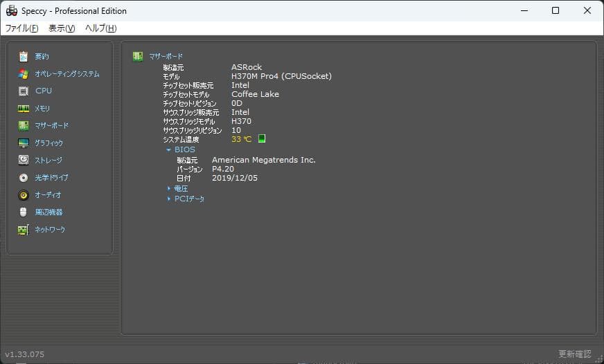Click the Operating System Windows flag icon
Viewport: 604px width, 364px height.
[x=23, y=74]
